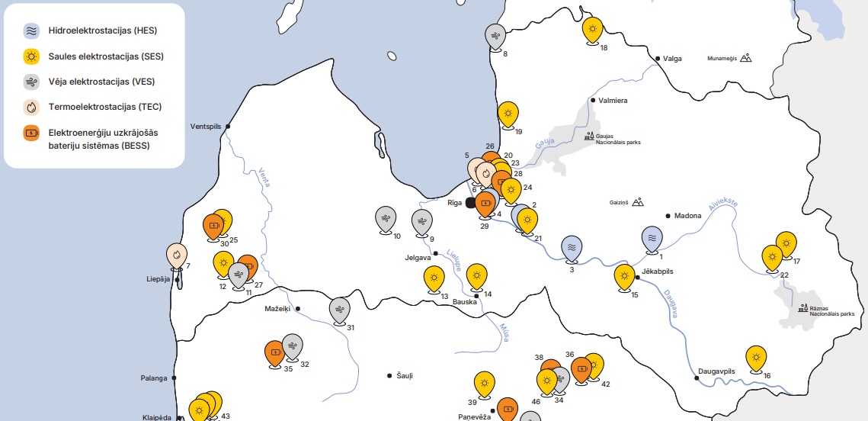Click the BESS legend battery icon

(31, 133)
